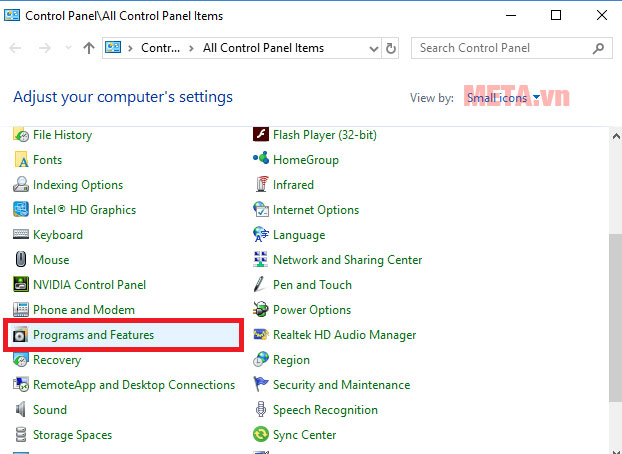
Task: Go back with the Back arrow
Action: pos(15,48)
